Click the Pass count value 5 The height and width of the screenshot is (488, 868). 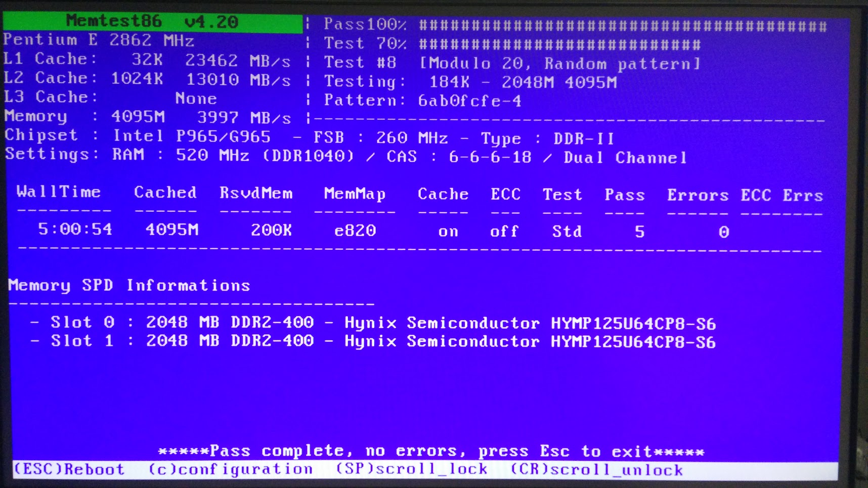pyautogui.click(x=640, y=232)
